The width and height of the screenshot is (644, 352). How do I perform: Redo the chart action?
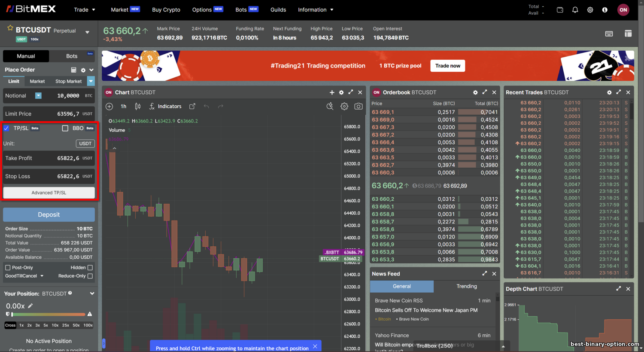pos(221,106)
